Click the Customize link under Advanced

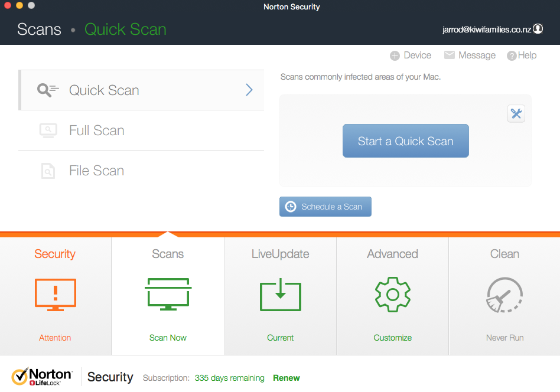point(392,338)
